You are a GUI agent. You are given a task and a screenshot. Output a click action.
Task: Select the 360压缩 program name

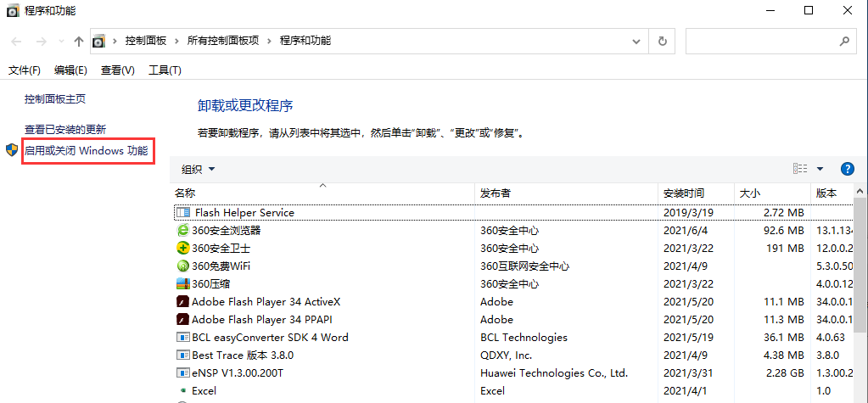click(211, 283)
